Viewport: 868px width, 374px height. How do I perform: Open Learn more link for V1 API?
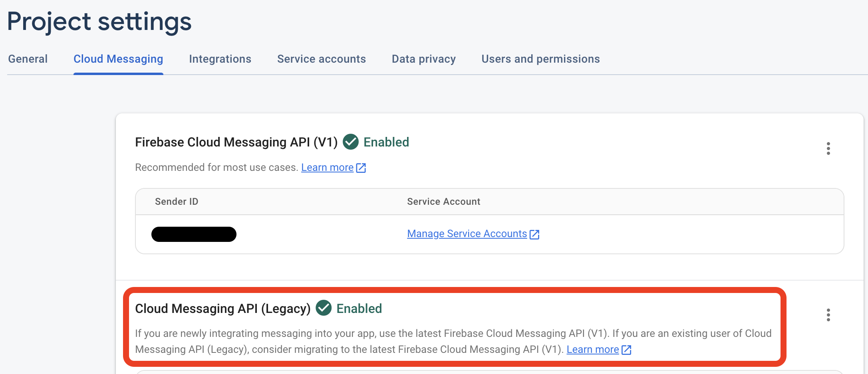pos(327,167)
